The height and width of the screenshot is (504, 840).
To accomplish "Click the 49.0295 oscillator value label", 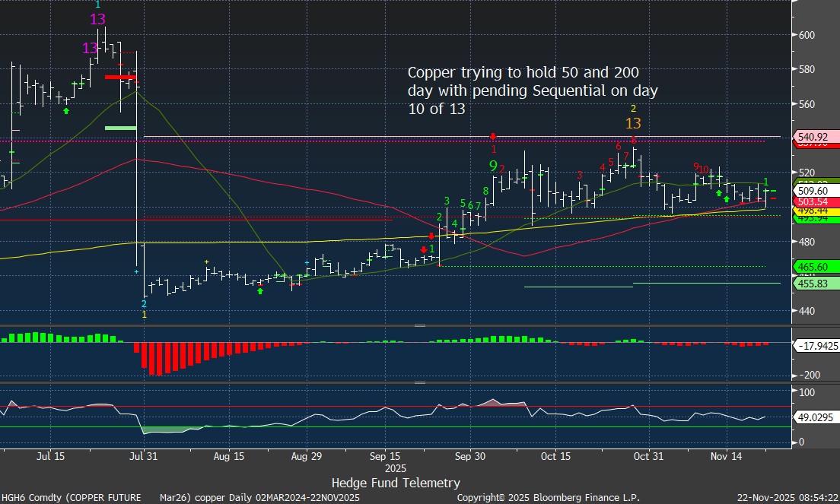I will (814, 417).
